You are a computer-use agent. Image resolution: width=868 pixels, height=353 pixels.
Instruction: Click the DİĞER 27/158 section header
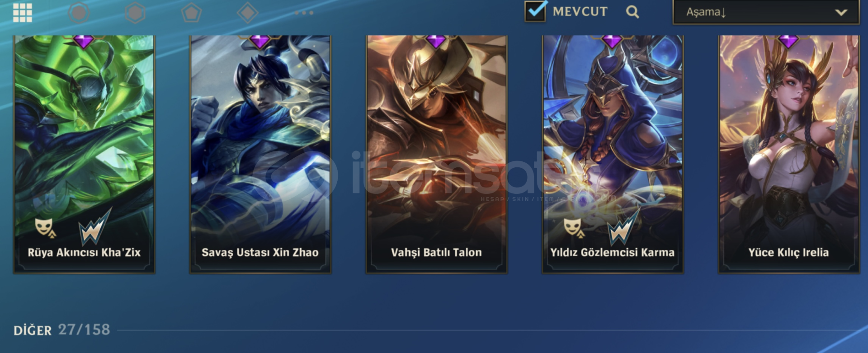[61, 329]
